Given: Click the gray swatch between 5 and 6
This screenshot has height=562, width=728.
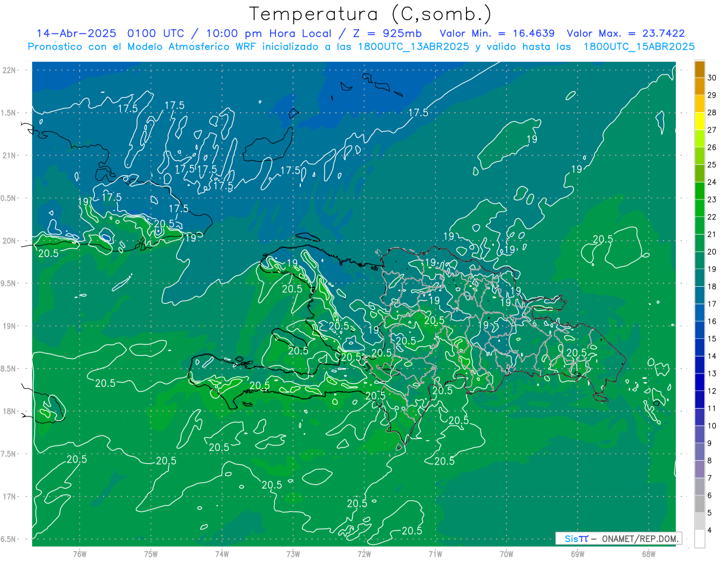Looking at the screenshot, I should pos(699,504).
